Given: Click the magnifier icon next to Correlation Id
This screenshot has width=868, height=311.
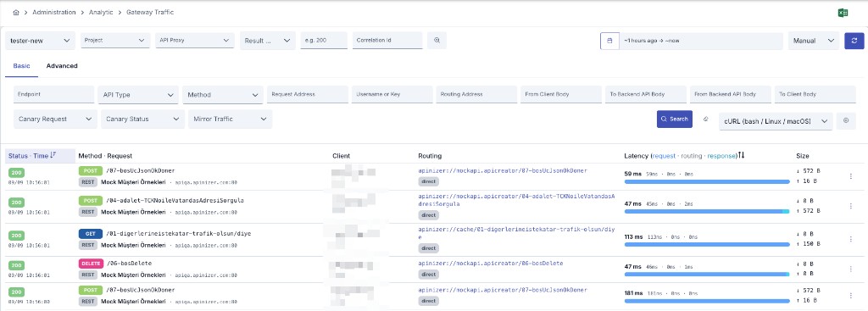Looking at the screenshot, I should [x=437, y=41].
